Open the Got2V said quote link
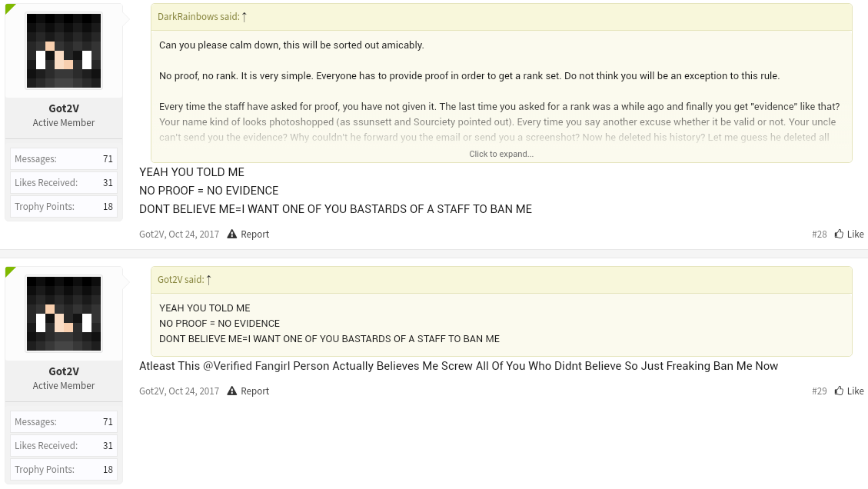 click(x=181, y=280)
